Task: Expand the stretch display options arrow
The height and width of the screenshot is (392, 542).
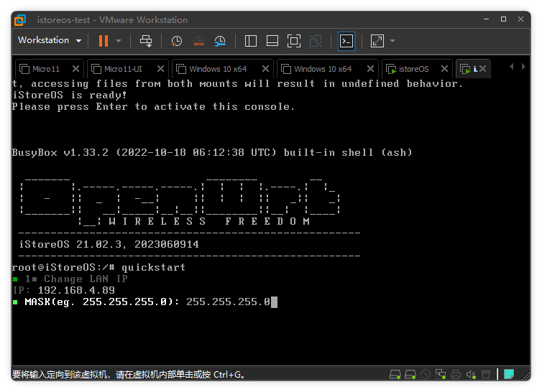Action: (392, 41)
